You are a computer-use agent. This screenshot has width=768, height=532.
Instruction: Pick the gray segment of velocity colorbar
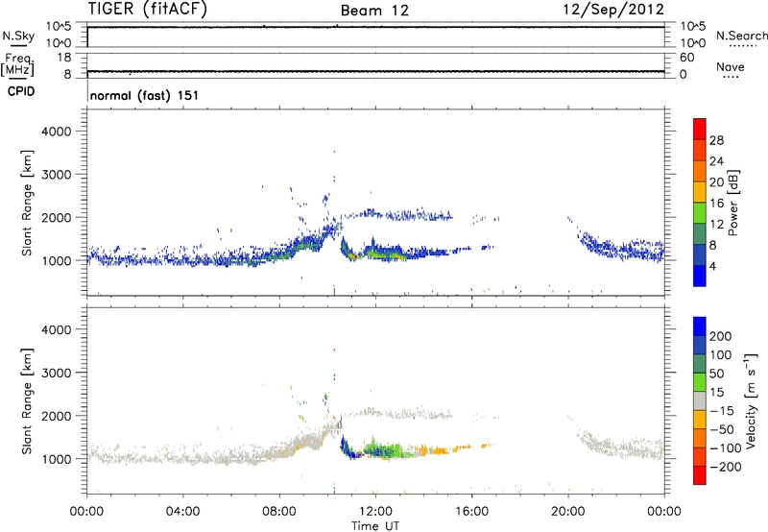coord(700,400)
